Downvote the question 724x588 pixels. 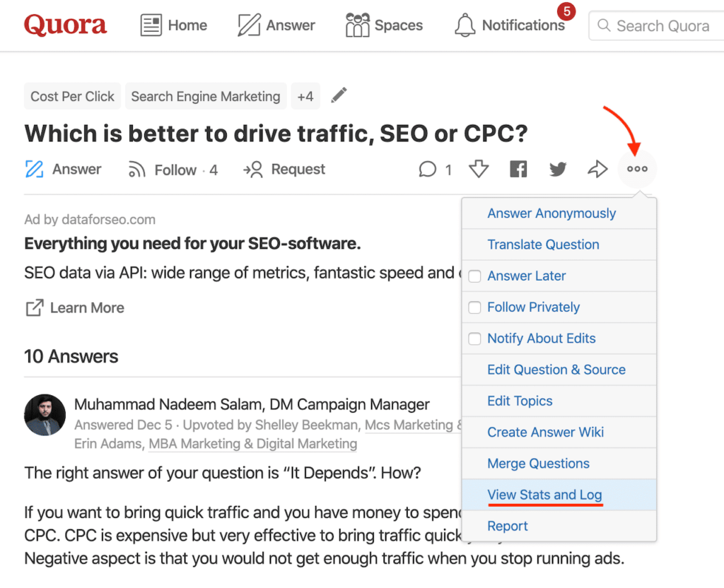tap(479, 169)
